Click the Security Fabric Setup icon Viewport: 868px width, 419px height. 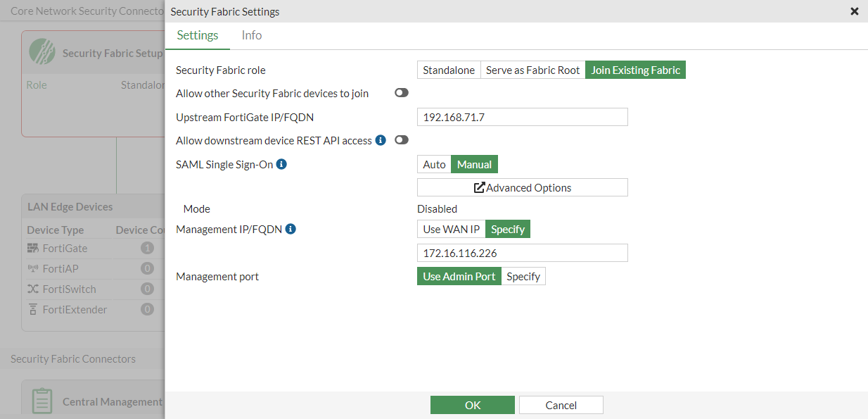click(42, 52)
